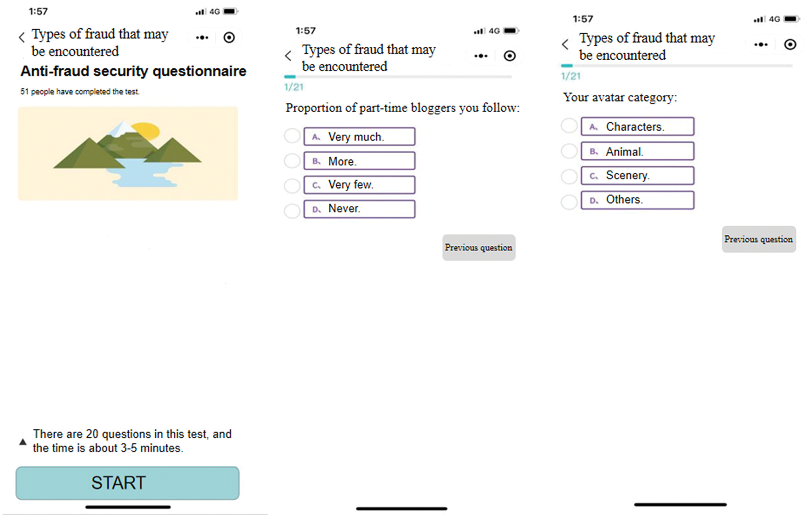The height and width of the screenshot is (517, 812).
Task: Pick the "Scenery." radio option
Action: pos(569,176)
